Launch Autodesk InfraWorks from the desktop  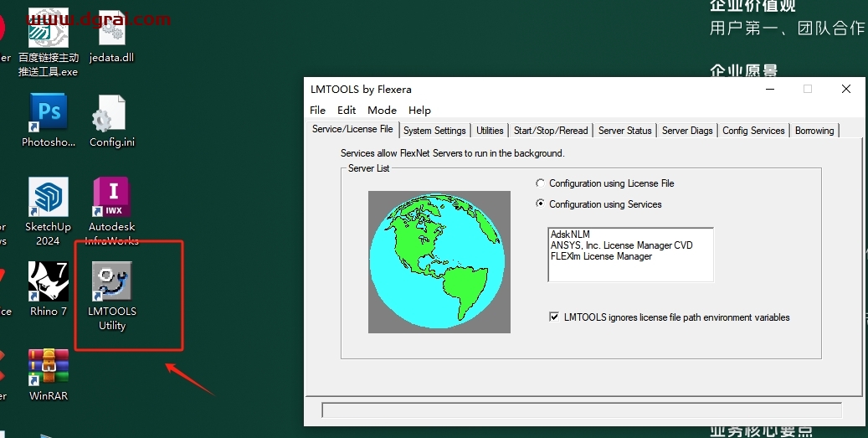tap(111, 198)
